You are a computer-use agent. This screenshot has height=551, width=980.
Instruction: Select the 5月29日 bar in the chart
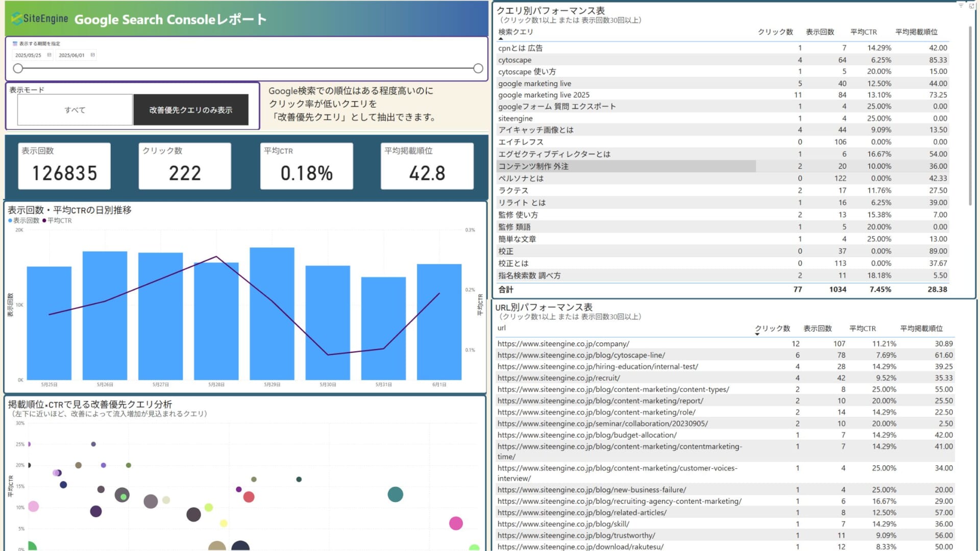(x=272, y=314)
